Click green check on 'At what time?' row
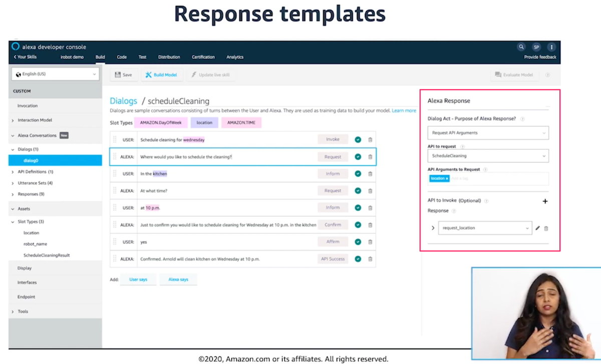This screenshot has width=601, height=364. pyautogui.click(x=358, y=191)
